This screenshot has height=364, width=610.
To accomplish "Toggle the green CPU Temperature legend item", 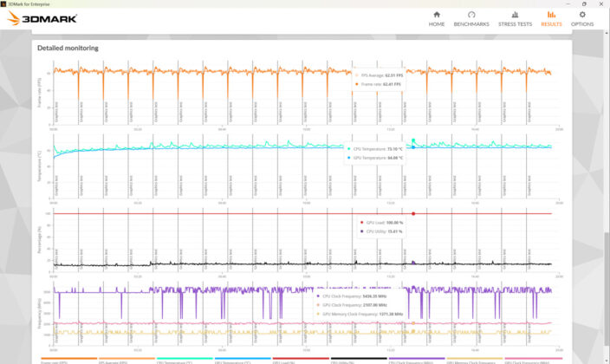I will tap(185, 361).
